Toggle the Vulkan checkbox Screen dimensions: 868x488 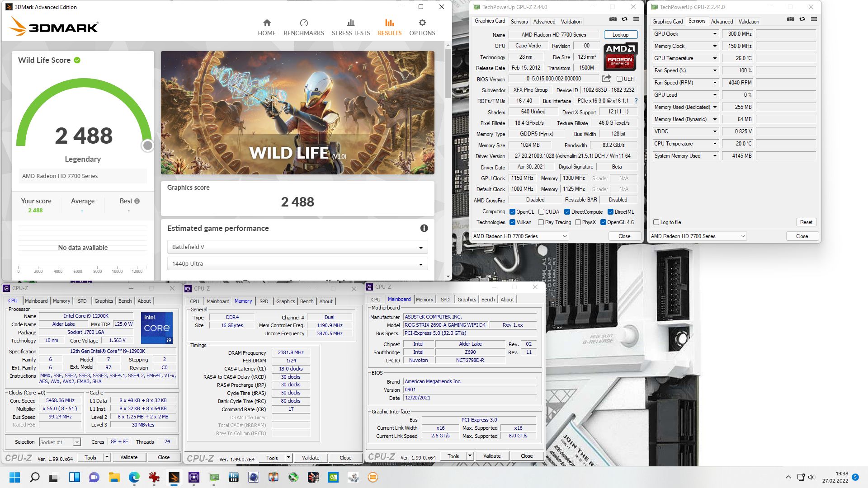(512, 222)
